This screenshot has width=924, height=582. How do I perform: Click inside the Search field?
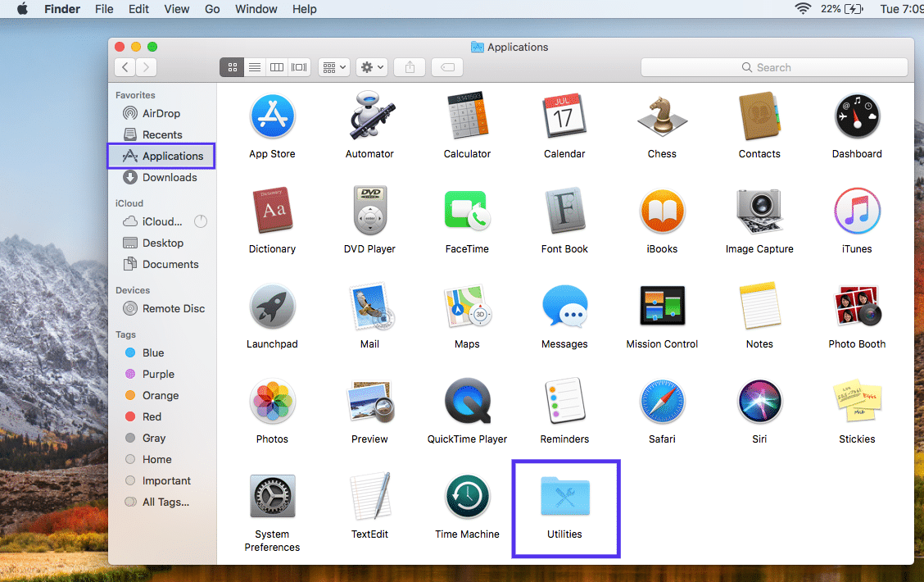click(x=772, y=67)
